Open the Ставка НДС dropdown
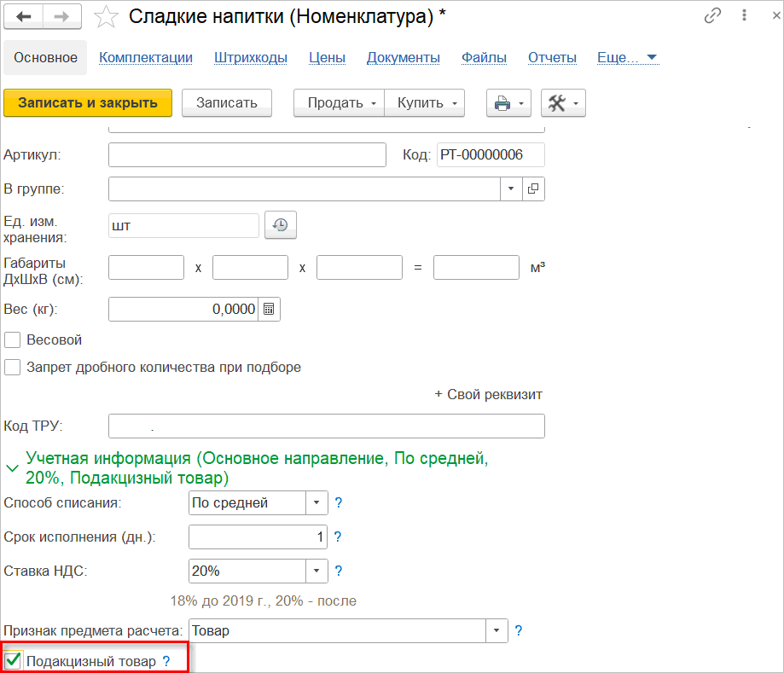784x673 pixels. coord(317,571)
